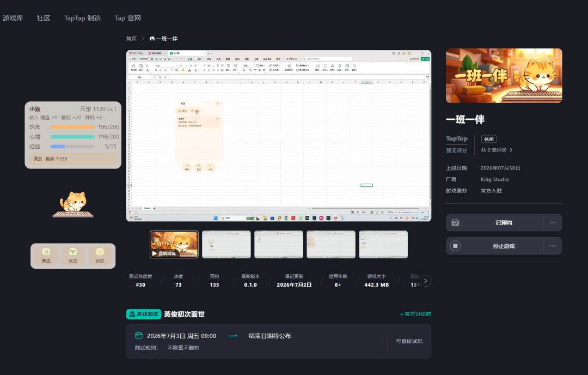This screenshot has width=588, height=375.
Task: Click the large game preview screenshot
Action: [279, 136]
